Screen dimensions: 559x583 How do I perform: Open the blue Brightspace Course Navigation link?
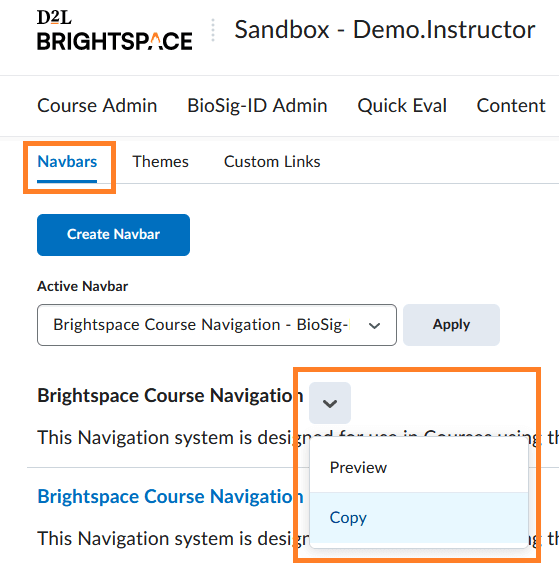[x=170, y=497]
